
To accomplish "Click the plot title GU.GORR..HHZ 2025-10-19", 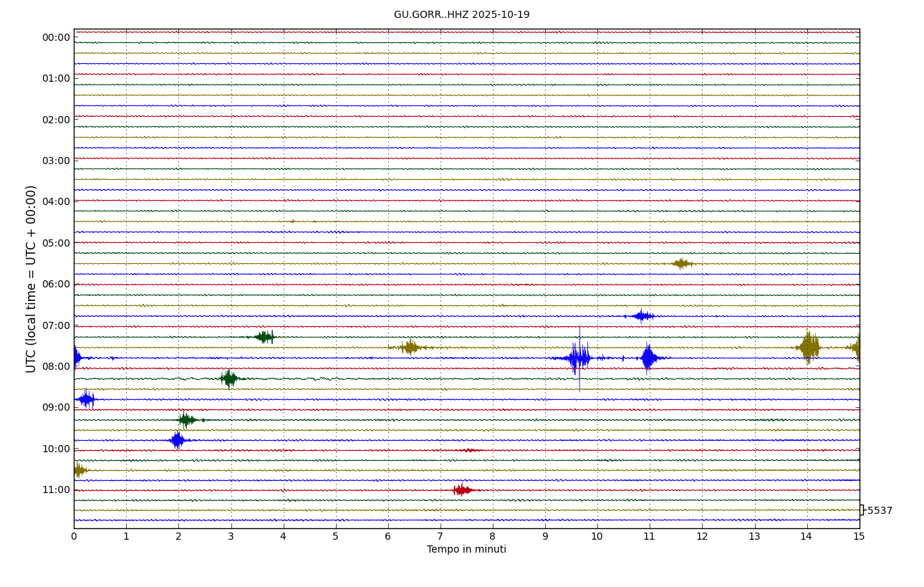I will click(461, 15).
